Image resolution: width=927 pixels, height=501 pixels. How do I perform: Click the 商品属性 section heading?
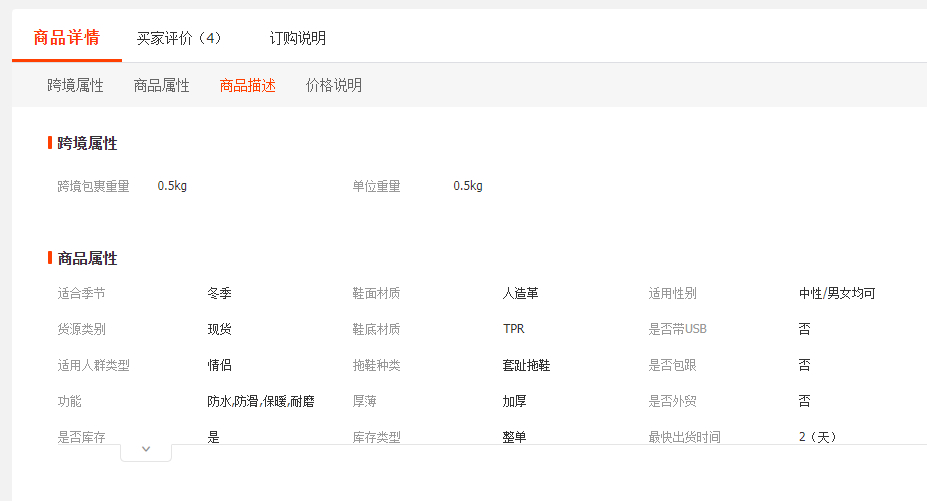click(x=87, y=258)
